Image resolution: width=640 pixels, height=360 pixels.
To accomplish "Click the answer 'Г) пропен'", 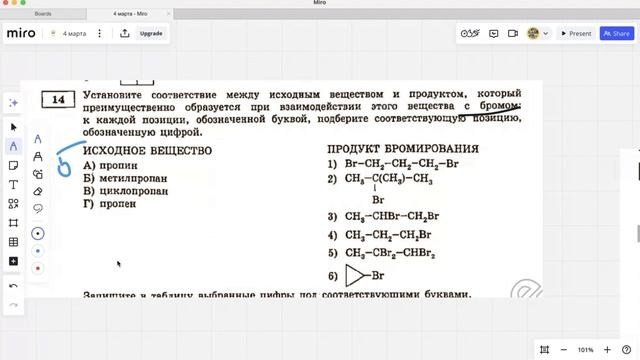I will point(109,204).
